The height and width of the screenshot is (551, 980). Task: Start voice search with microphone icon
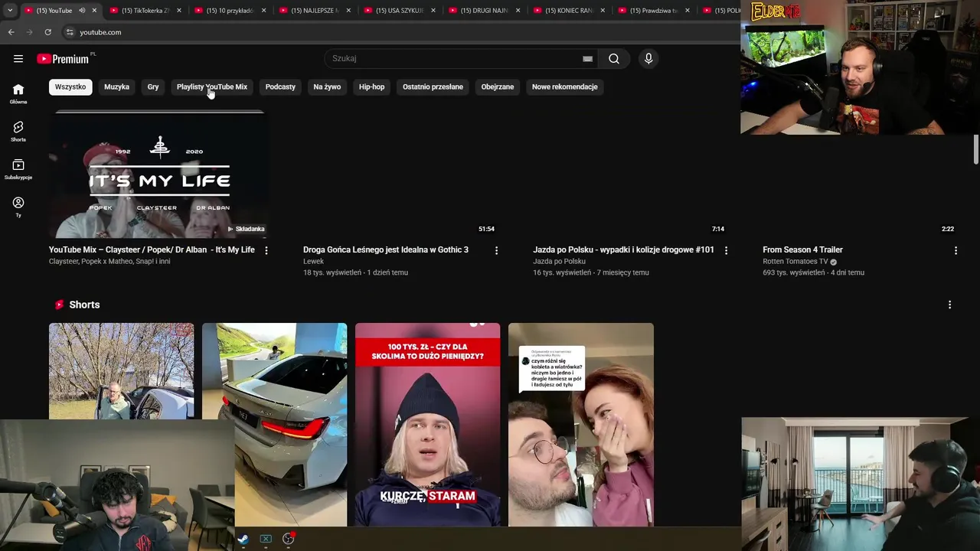648,58
